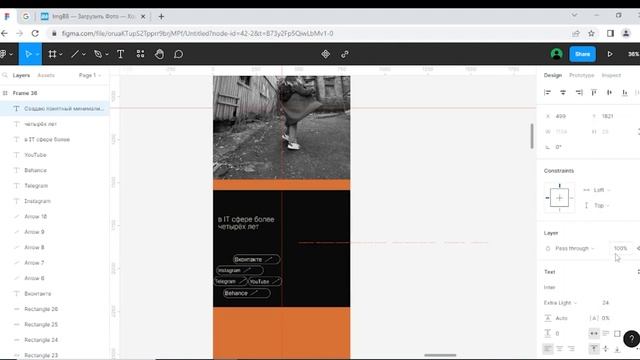Expand the Frame tools dropdown arrow

(x=61, y=54)
